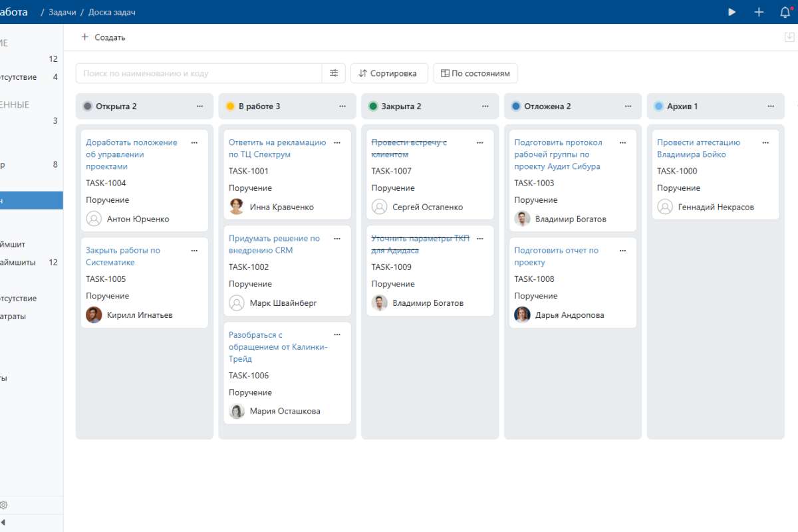The width and height of the screenshot is (798, 532).
Task: Open task Провести встречу с клиентом
Action: (x=409, y=148)
